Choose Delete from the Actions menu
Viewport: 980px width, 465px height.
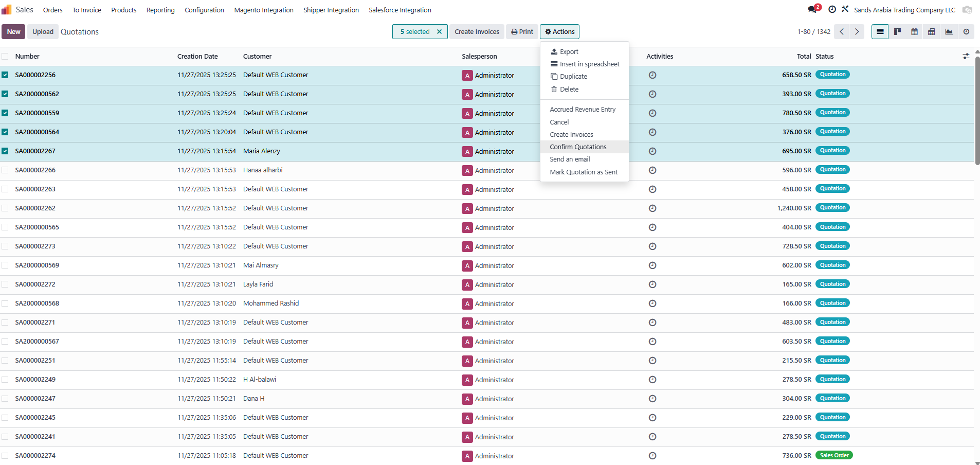click(585, 90)
